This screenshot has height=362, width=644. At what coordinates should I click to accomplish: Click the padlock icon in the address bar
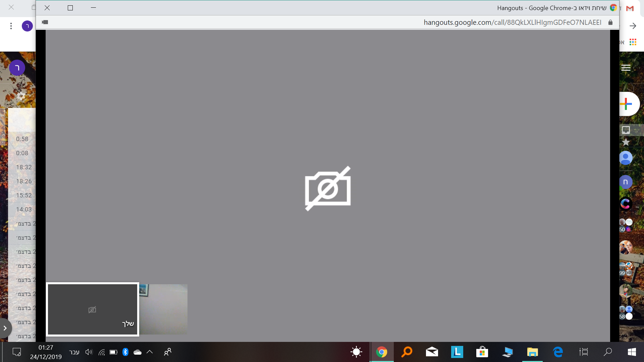click(x=610, y=22)
